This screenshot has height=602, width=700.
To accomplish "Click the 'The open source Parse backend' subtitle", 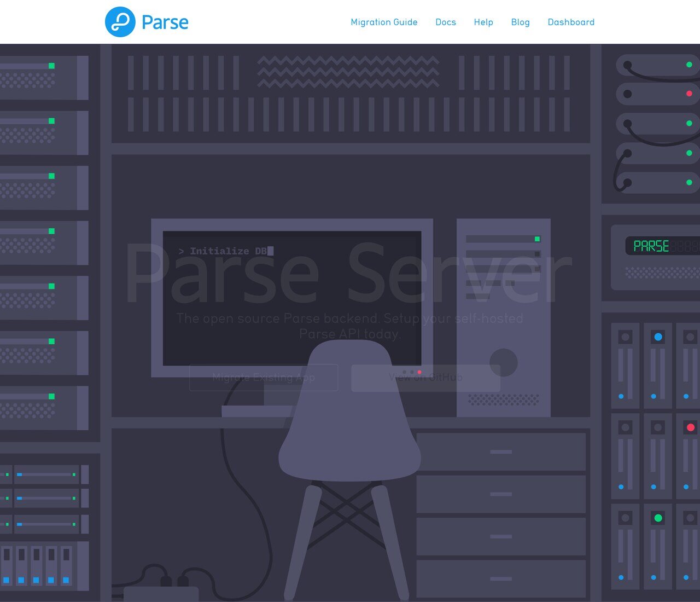I will pos(350,326).
